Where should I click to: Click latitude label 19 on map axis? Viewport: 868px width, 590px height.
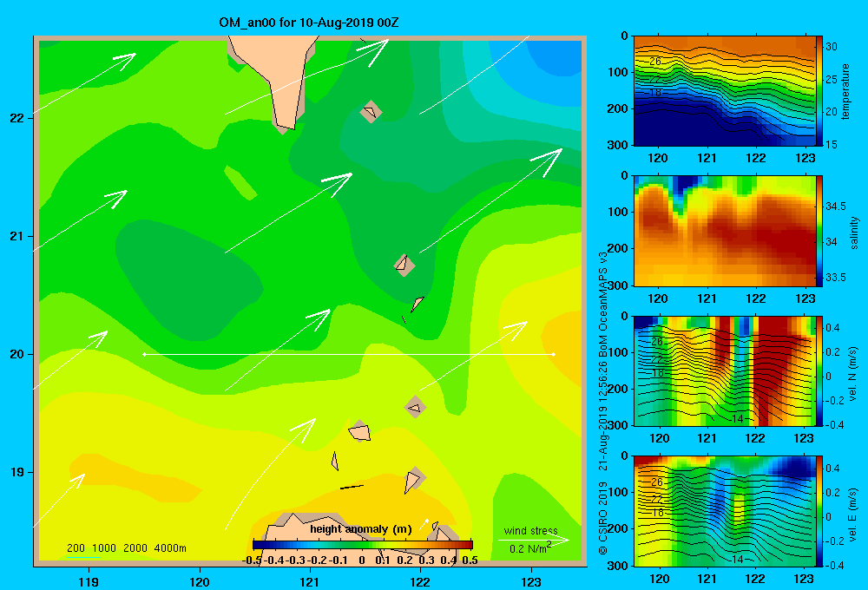tap(17, 472)
